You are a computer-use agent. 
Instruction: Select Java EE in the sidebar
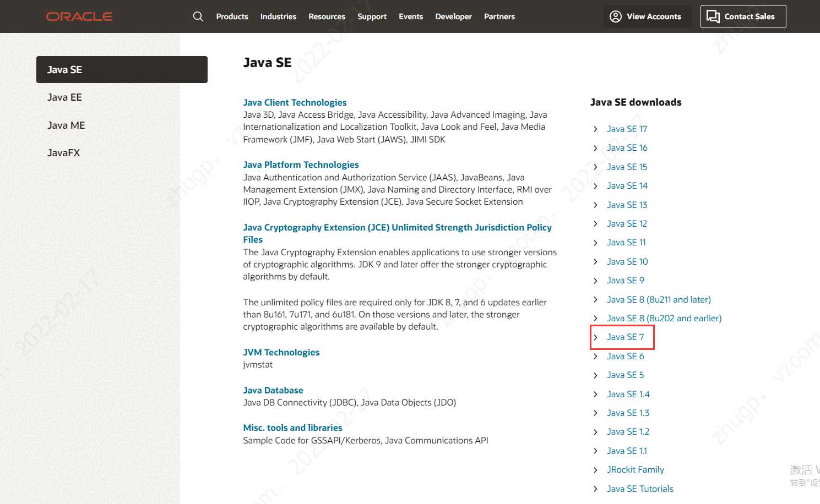point(64,97)
